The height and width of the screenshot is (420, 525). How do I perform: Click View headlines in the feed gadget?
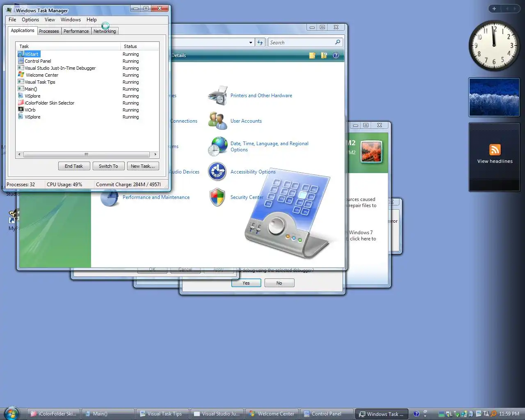495,161
